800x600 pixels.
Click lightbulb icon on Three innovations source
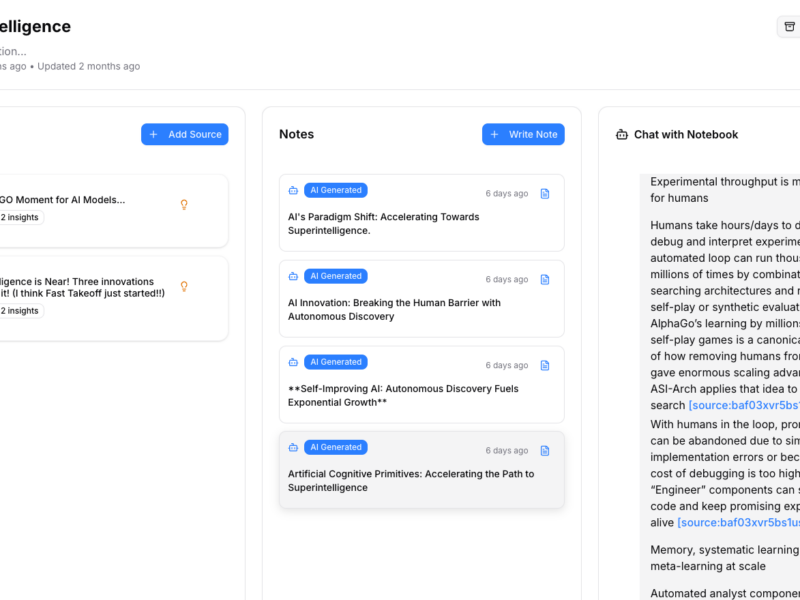tap(184, 287)
